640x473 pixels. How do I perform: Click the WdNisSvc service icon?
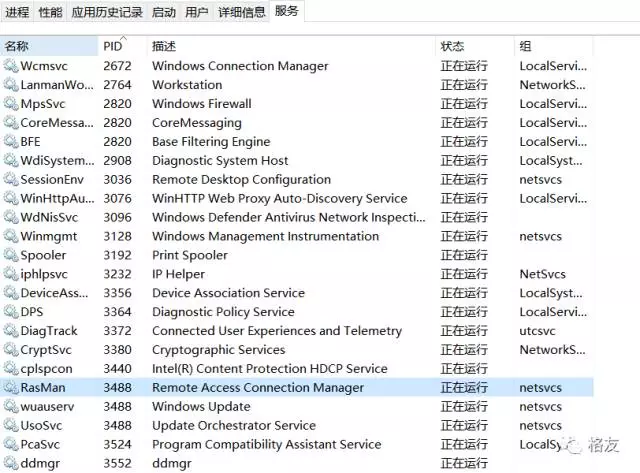(11, 217)
